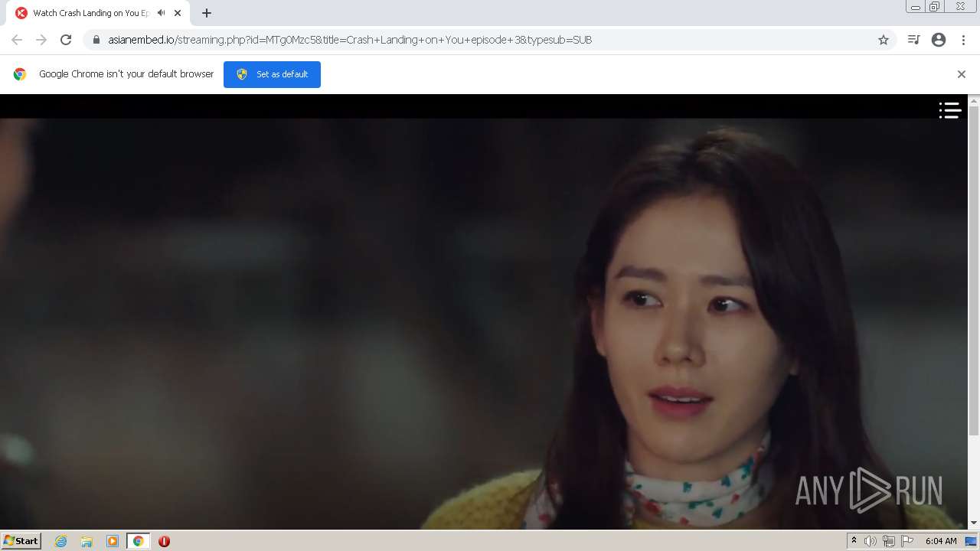Click the asianembed.io address bar

point(490,40)
